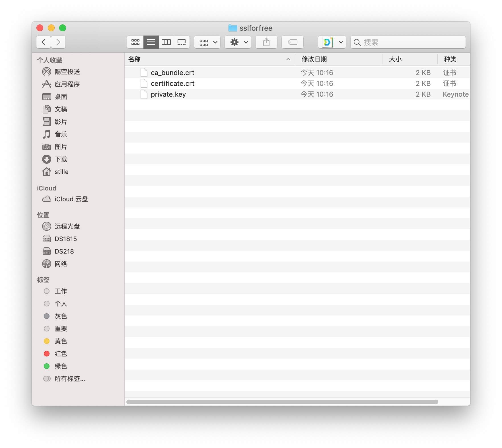Select the 工作 tag radio circle
Image resolution: width=502 pixels, height=448 pixels.
click(47, 291)
